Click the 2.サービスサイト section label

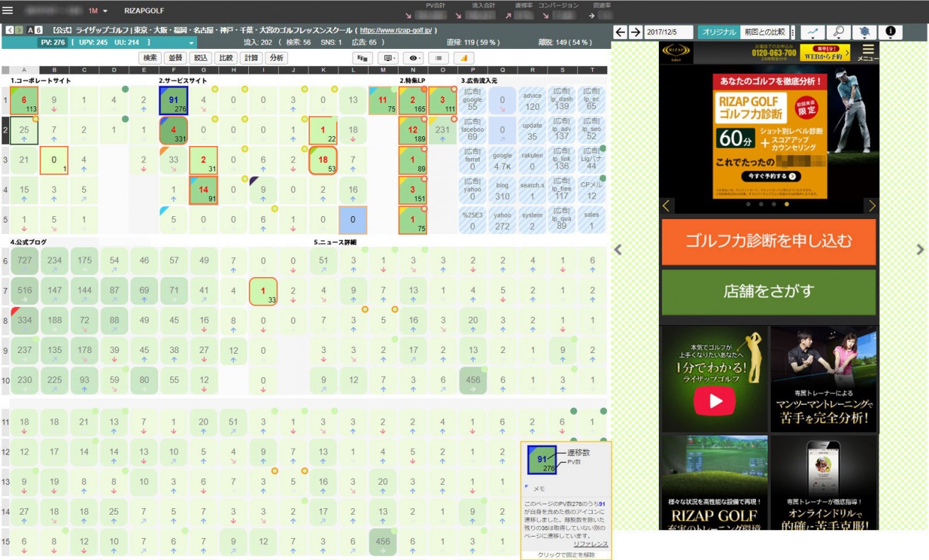[183, 81]
